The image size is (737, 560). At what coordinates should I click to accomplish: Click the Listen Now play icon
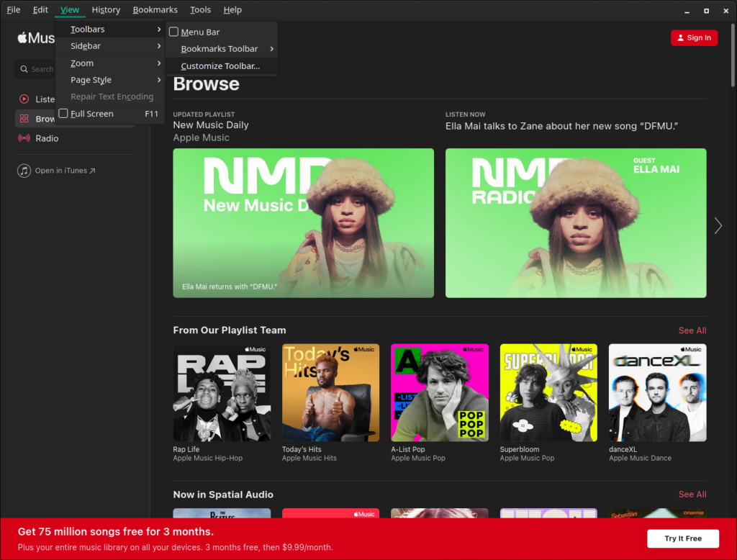[x=24, y=99]
